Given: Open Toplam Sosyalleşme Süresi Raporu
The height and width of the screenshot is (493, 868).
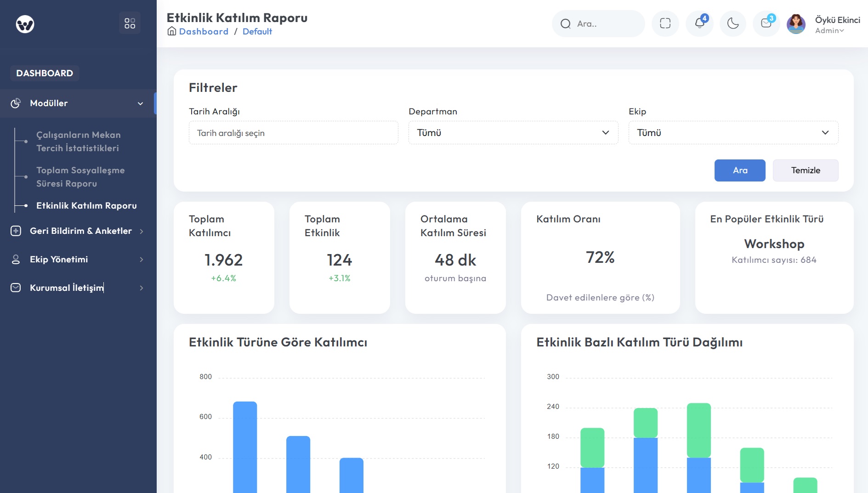Looking at the screenshot, I should [80, 177].
